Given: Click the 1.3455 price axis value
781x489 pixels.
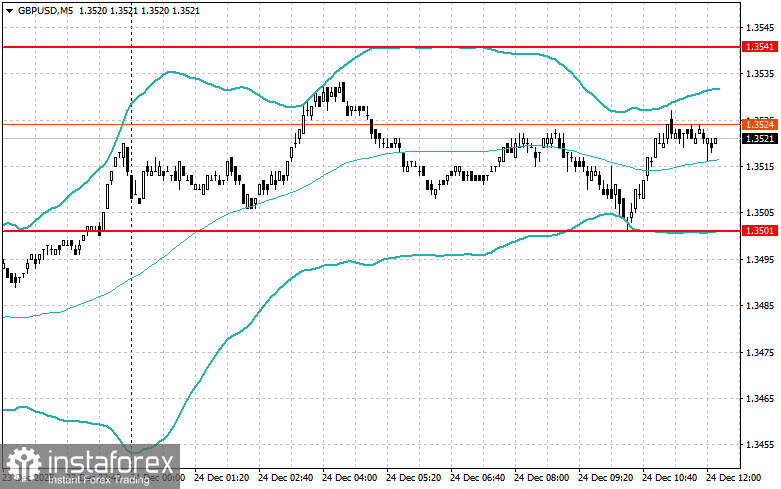Looking at the screenshot, I should (x=760, y=445).
